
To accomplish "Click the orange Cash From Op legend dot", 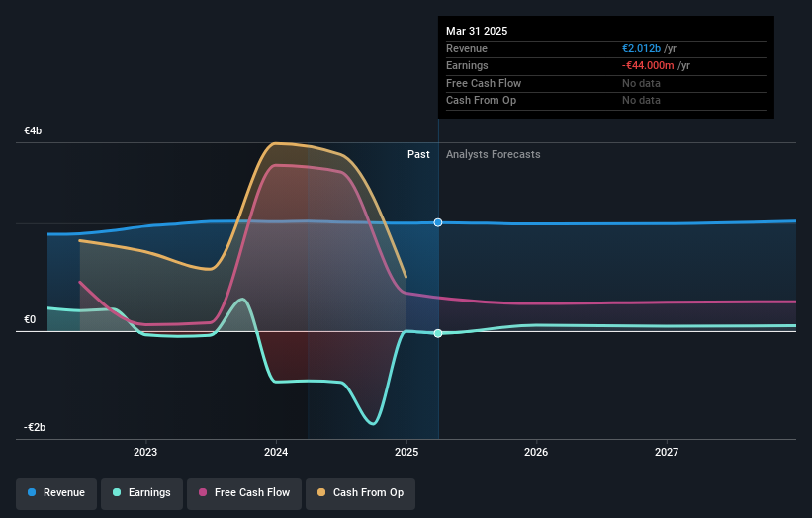I will coord(321,492).
